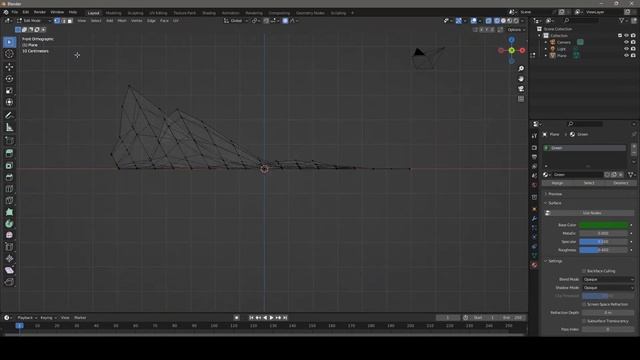Toggle Subsurface Translucency checkbox

584,321
